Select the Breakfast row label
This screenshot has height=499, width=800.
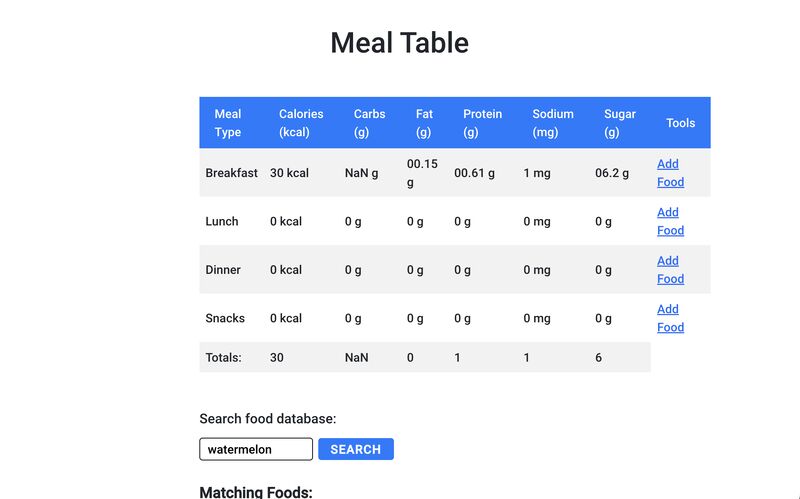tap(232, 173)
